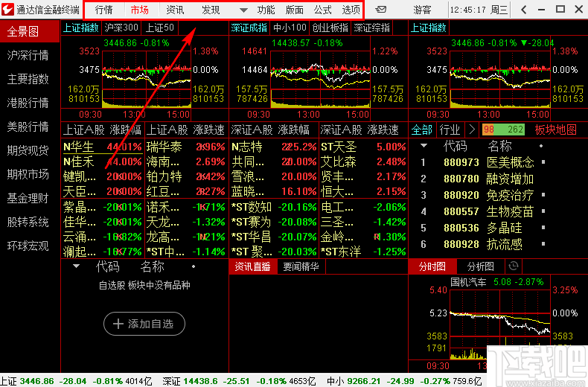Select 股转系统 in the sidebar
588x387 pixels.
pyautogui.click(x=28, y=222)
